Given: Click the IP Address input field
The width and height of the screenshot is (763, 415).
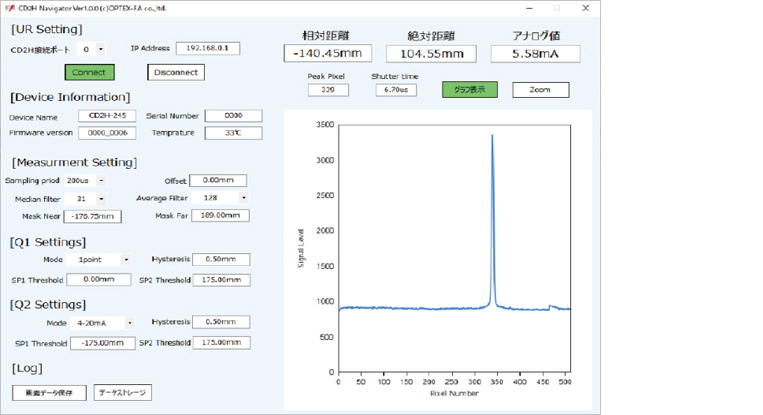Looking at the screenshot, I should coord(207,47).
